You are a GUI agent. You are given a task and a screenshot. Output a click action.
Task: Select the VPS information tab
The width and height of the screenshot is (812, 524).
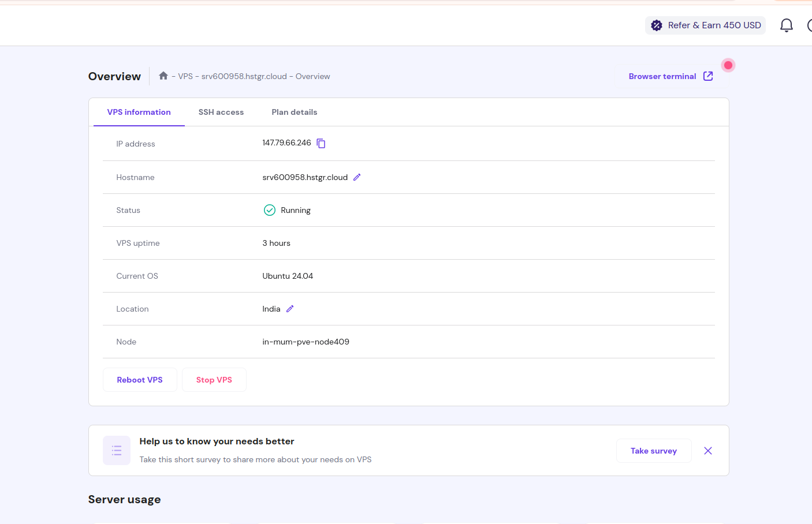pos(139,113)
